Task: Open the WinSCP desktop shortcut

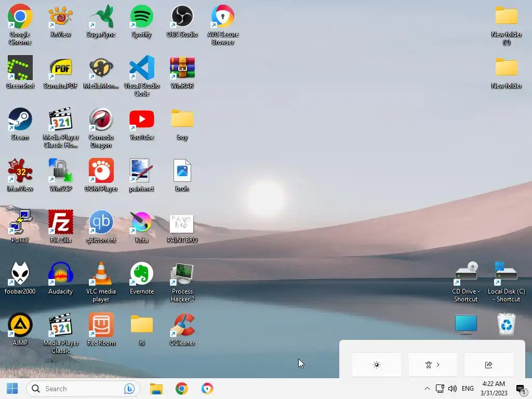Action: point(60,175)
